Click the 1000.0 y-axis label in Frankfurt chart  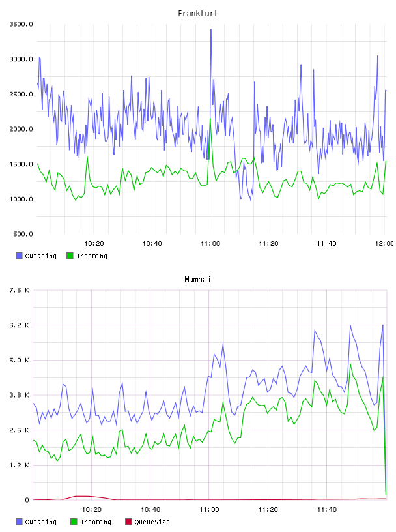[x=21, y=199]
